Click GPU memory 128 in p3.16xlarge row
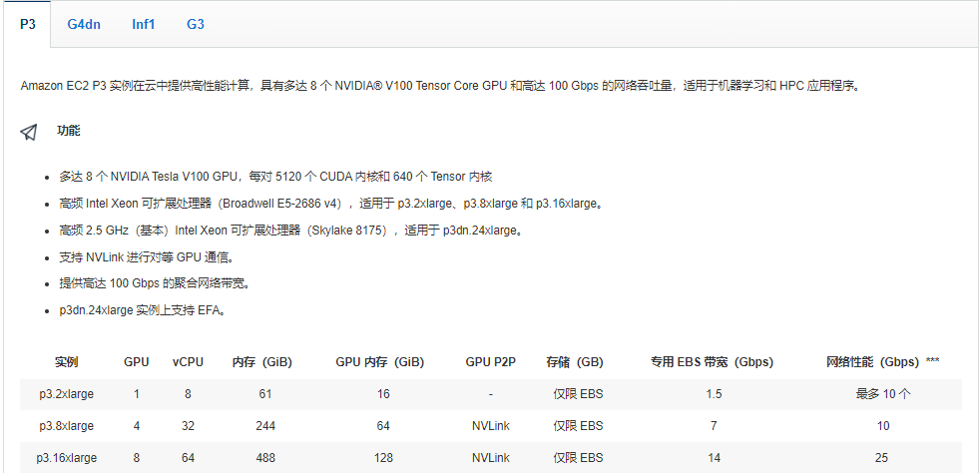Screen dimensions: 980x473 383,458
